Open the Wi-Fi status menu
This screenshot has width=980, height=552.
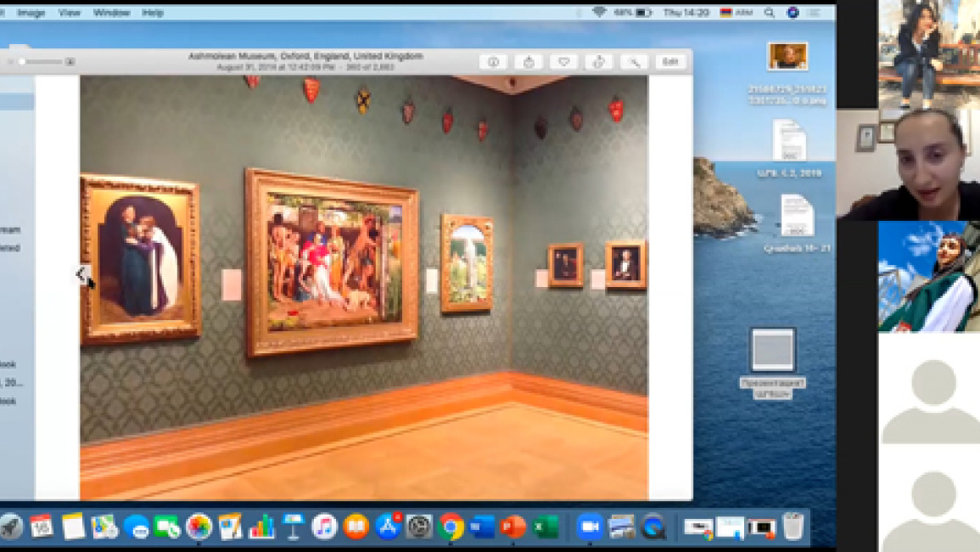(599, 13)
